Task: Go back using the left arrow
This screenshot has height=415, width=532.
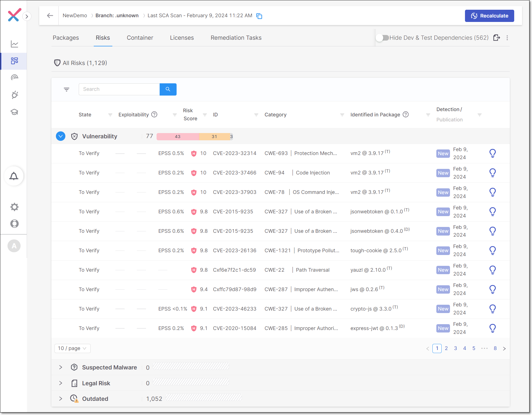Action: [50, 16]
